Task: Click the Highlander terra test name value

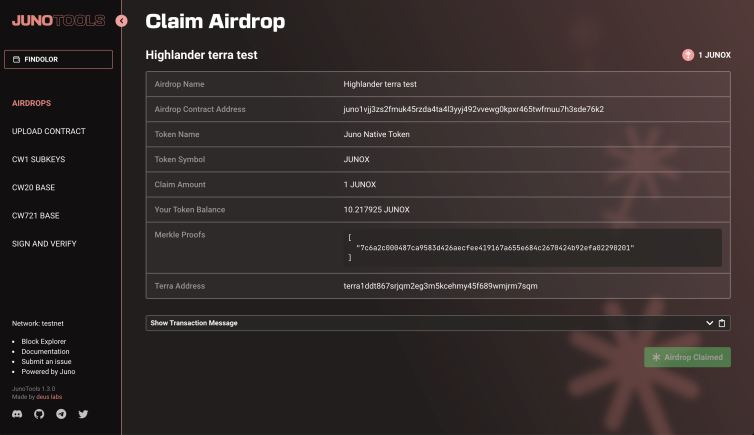Action: pos(380,84)
